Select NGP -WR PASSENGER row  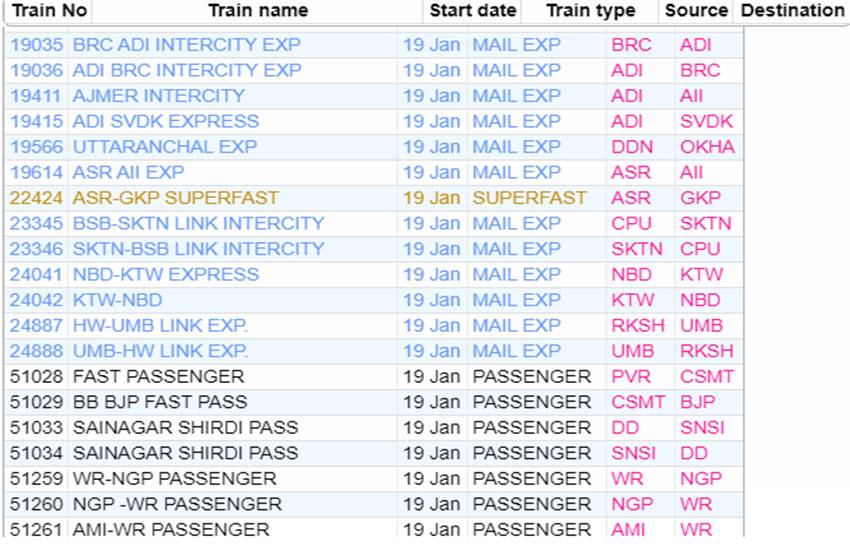pyautogui.click(x=374, y=504)
